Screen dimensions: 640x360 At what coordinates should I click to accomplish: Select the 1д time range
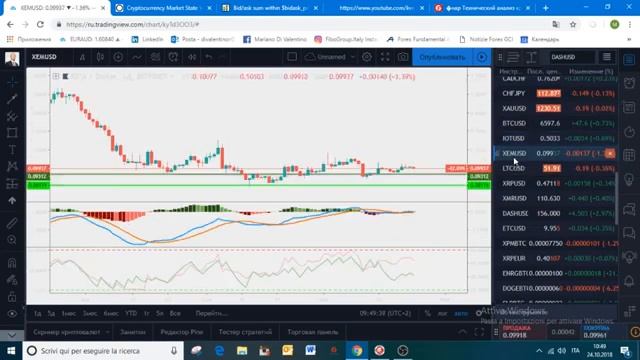click(x=38, y=313)
